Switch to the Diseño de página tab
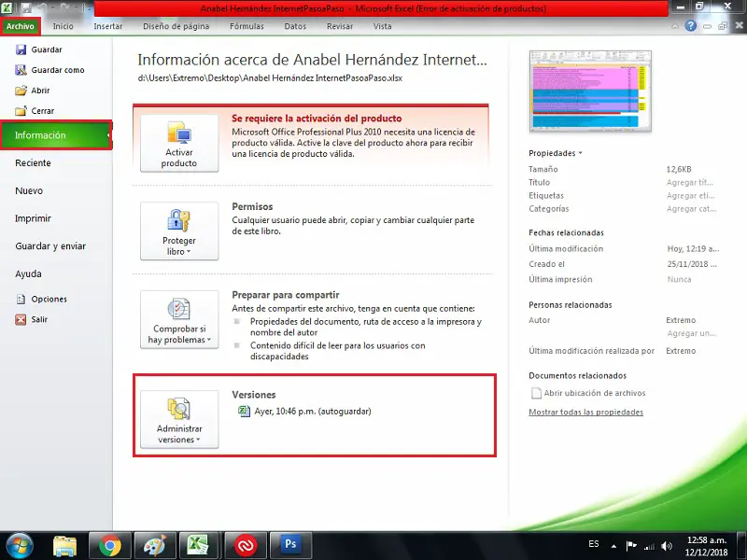This screenshot has width=747, height=560. pos(176,26)
